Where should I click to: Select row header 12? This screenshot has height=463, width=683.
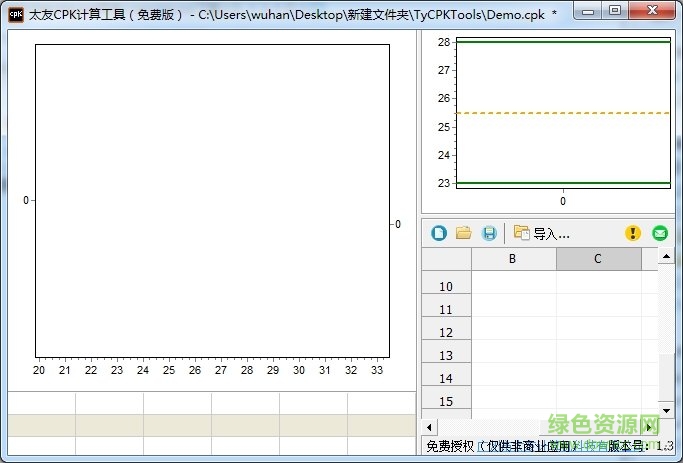pyautogui.click(x=446, y=328)
